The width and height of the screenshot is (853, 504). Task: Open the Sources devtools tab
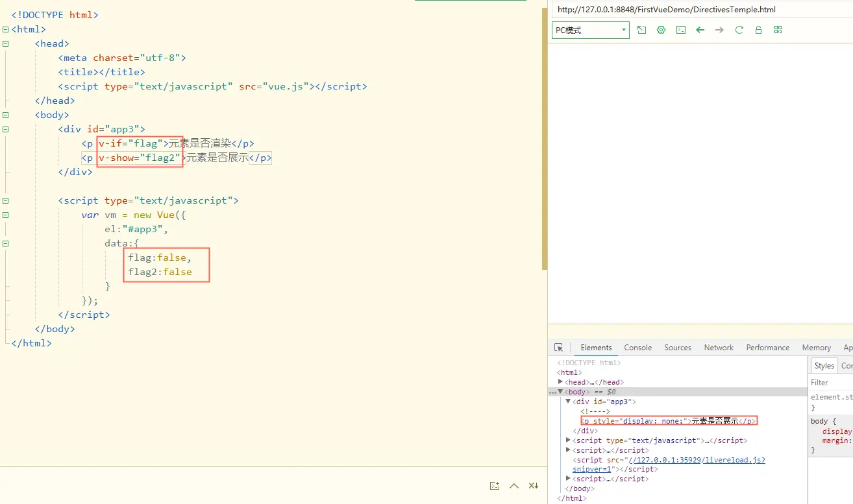tap(678, 348)
